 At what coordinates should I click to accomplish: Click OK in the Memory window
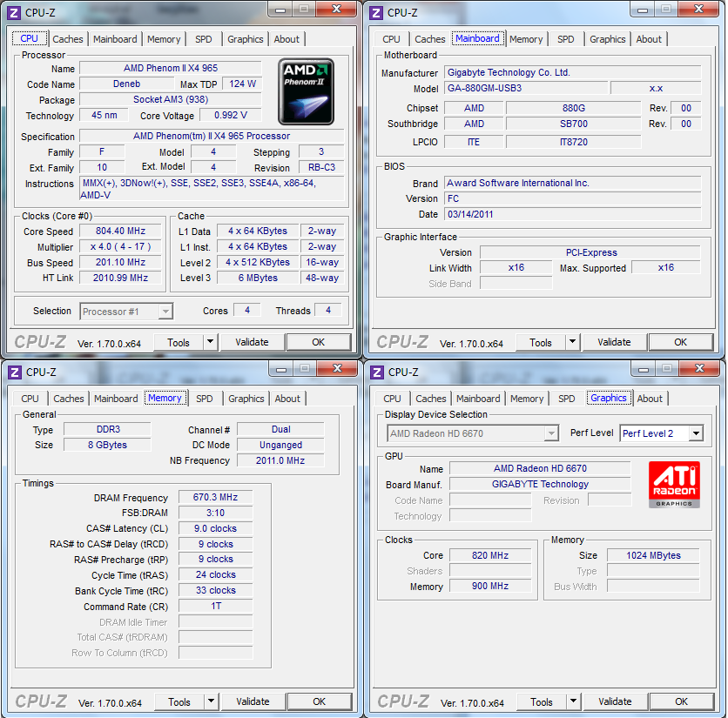pyautogui.click(x=319, y=701)
